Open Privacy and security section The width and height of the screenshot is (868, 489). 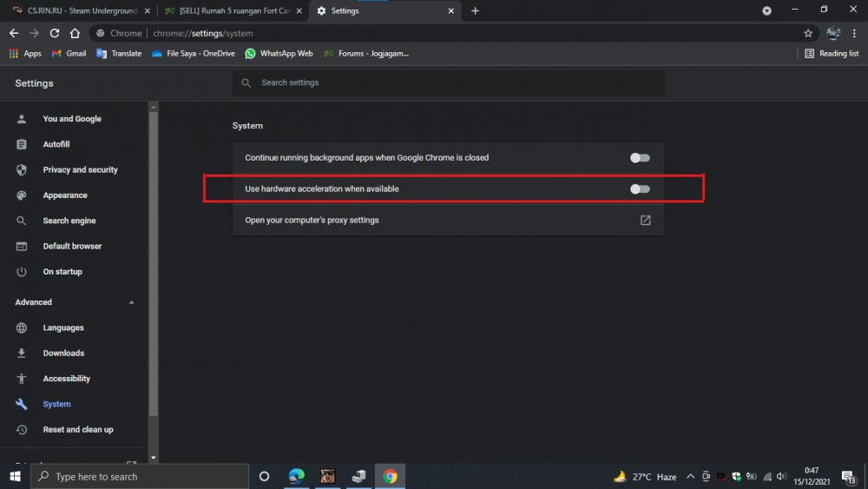point(80,169)
